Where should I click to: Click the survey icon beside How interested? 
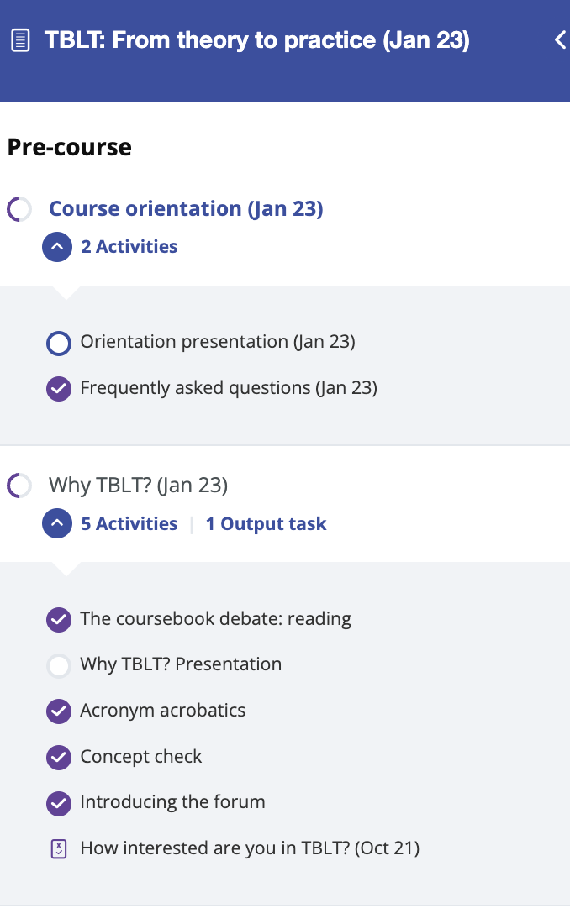click(59, 849)
